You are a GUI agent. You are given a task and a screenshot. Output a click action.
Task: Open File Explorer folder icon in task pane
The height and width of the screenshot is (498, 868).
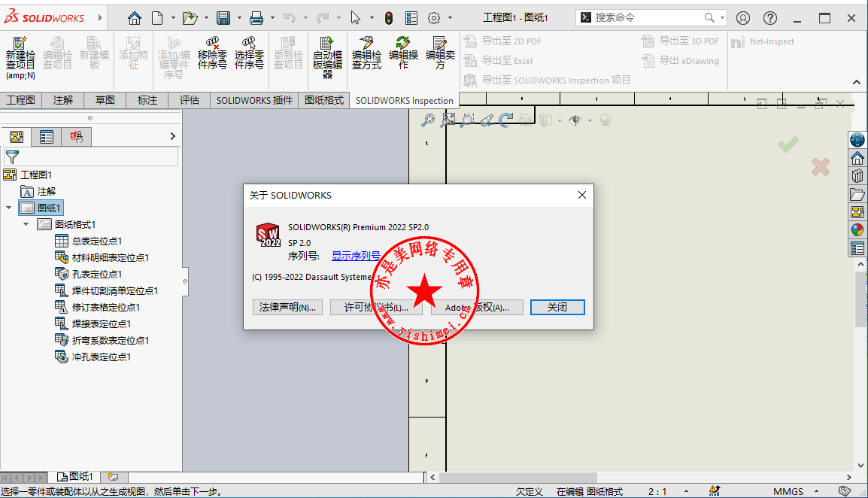(x=857, y=194)
